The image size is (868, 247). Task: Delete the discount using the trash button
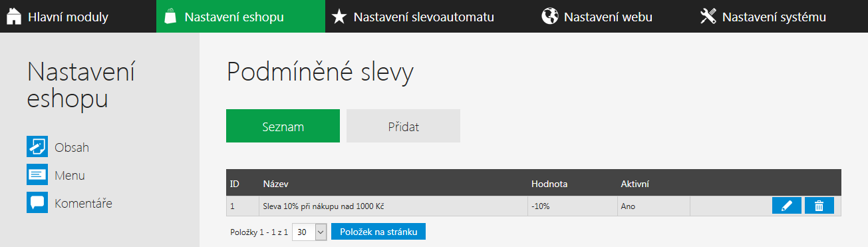click(x=819, y=206)
